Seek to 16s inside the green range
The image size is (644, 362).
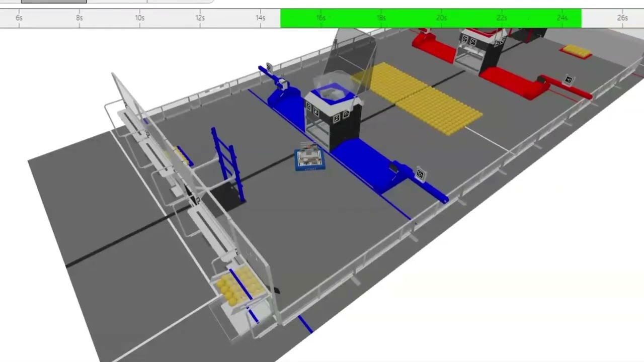[321, 18]
